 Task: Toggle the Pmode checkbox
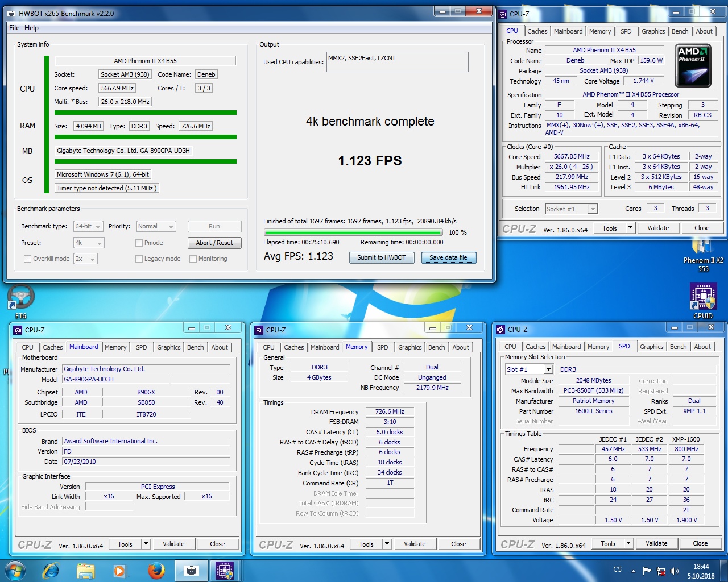pyautogui.click(x=139, y=243)
